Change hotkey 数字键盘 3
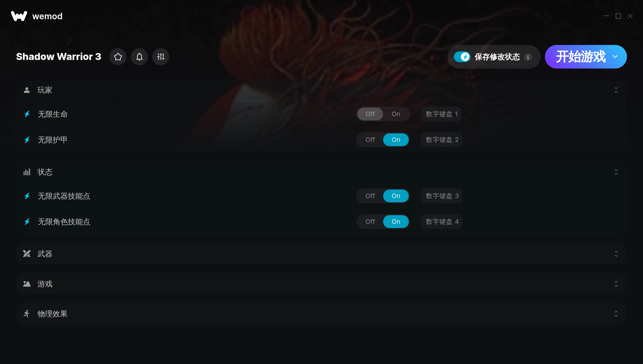 pyautogui.click(x=442, y=196)
